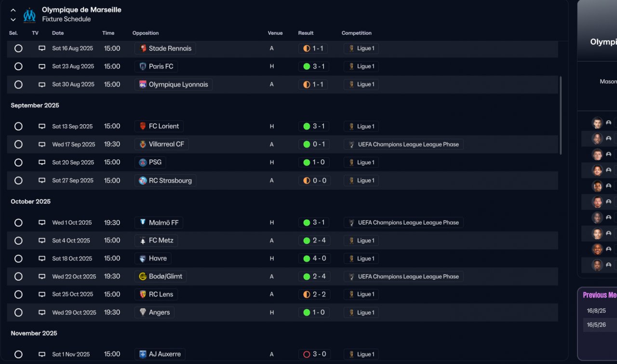Screen dimensions: 617x364
Task: Click the Bodø/Glimt club badge
Action: 143,276
